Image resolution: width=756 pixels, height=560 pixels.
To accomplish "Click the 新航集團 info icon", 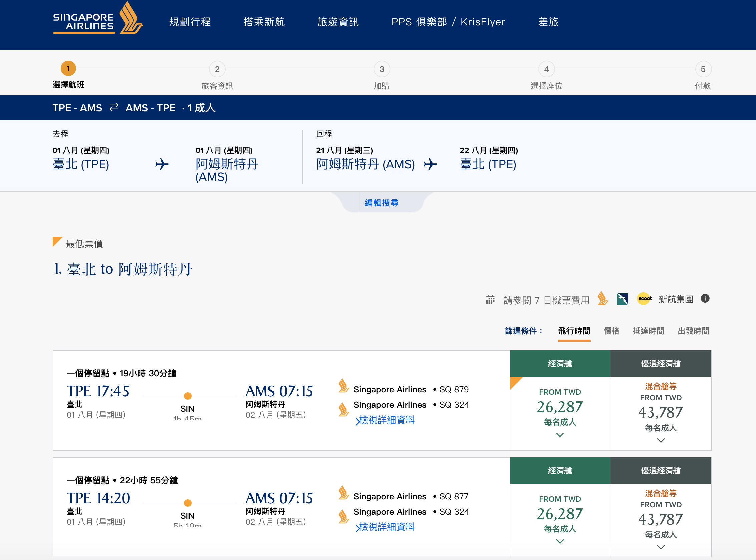I will 705,298.
